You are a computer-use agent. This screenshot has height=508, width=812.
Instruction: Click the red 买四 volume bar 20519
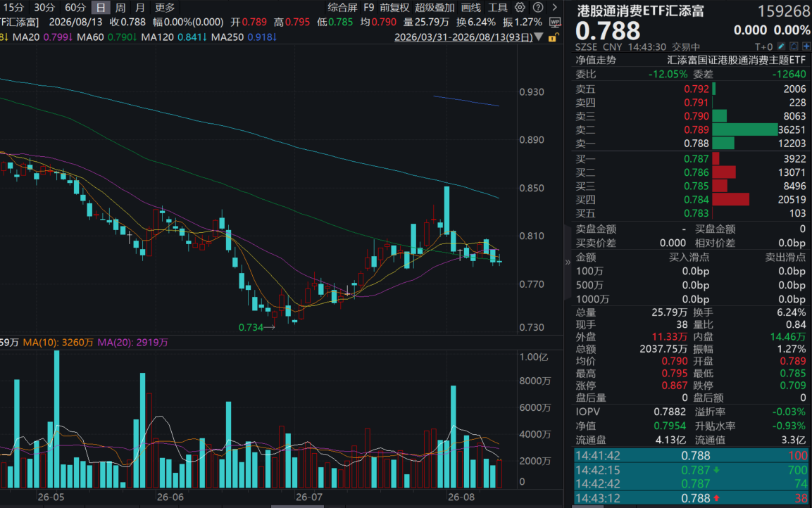731,199
